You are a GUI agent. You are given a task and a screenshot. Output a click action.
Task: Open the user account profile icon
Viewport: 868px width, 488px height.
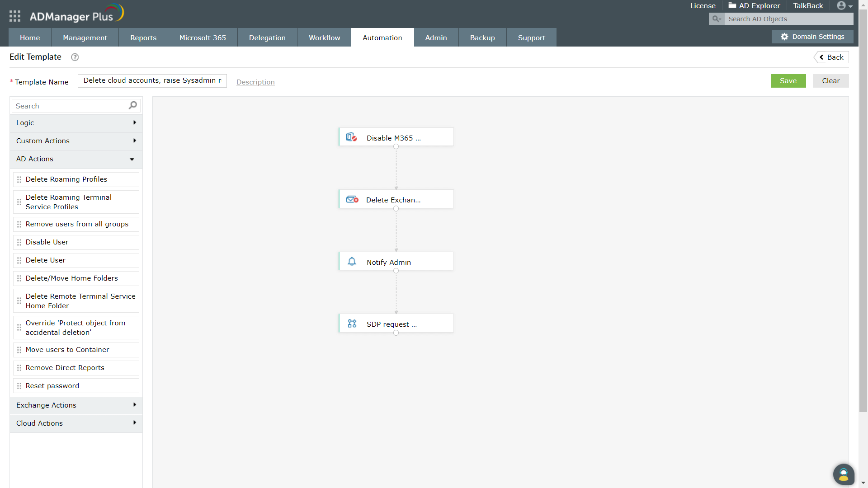click(x=841, y=5)
